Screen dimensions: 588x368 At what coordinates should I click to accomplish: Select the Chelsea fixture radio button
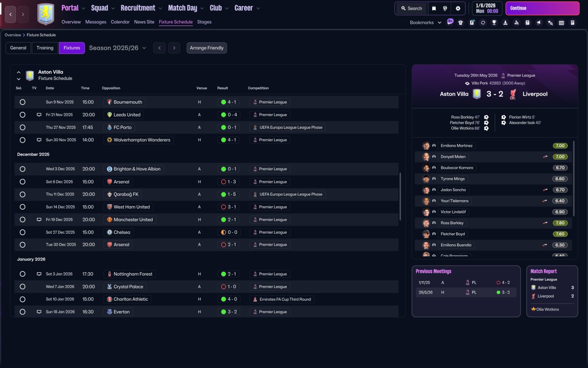tap(23, 232)
